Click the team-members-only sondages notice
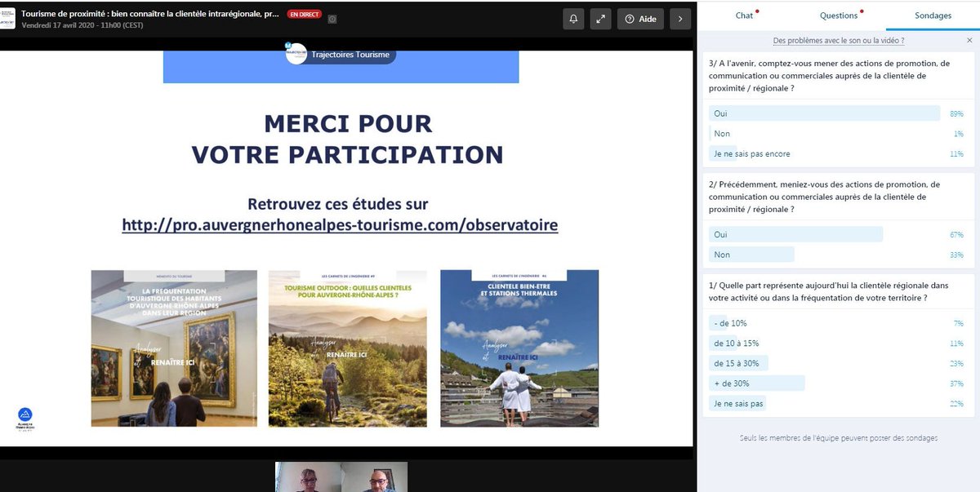The width and height of the screenshot is (980, 492). (838, 438)
